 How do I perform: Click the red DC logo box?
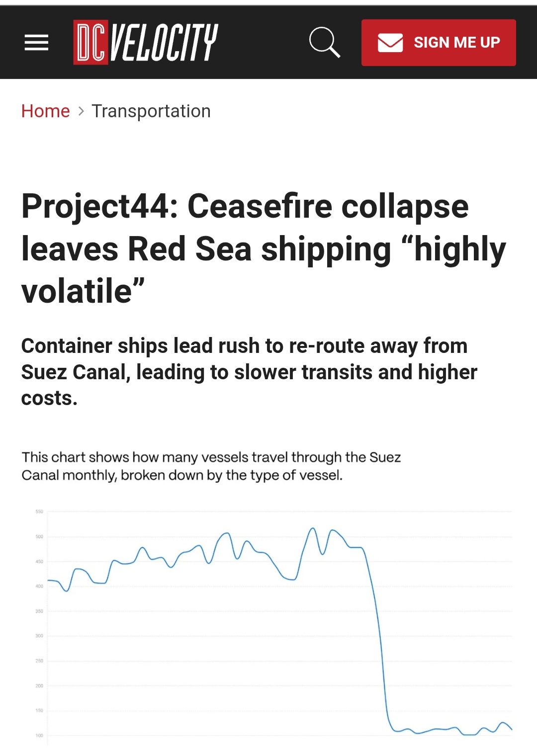pyautogui.click(x=90, y=43)
